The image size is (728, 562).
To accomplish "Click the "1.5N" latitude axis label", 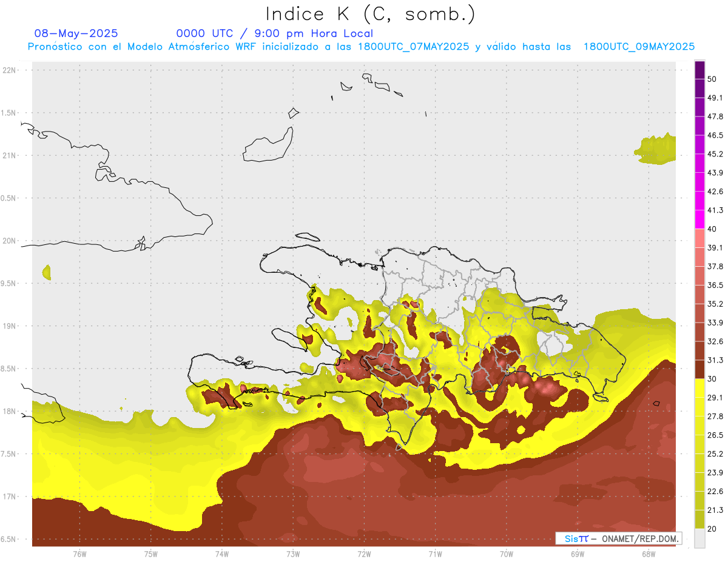I will [x=9, y=113].
